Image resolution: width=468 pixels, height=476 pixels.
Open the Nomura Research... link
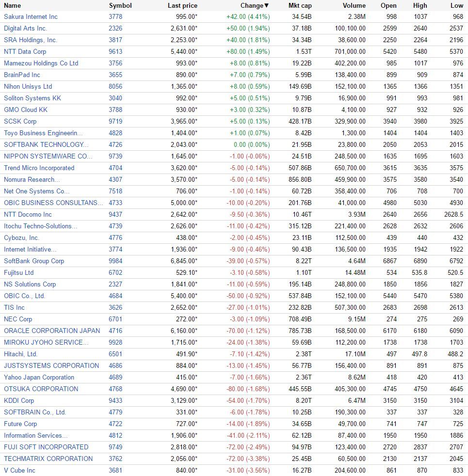pyautogui.click(x=32, y=179)
